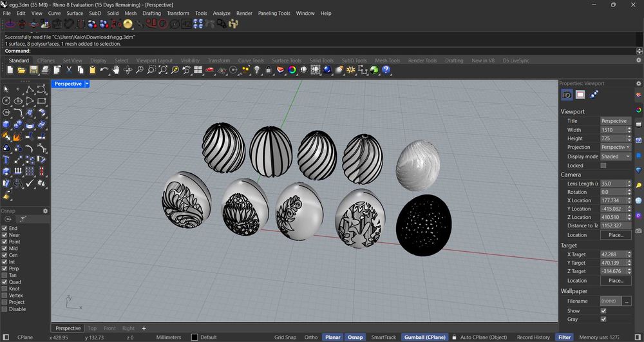Screen dimensions: 644x342
Task: Select the Box solid tool
Action: pyautogui.click(x=6, y=124)
